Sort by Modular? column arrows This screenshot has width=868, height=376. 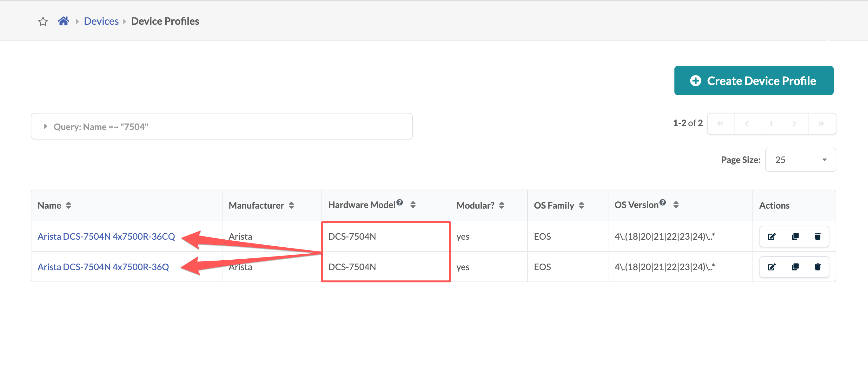click(x=501, y=205)
